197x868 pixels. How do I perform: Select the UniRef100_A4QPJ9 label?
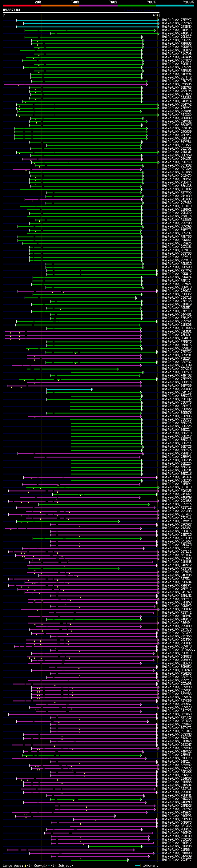pos(176,30)
